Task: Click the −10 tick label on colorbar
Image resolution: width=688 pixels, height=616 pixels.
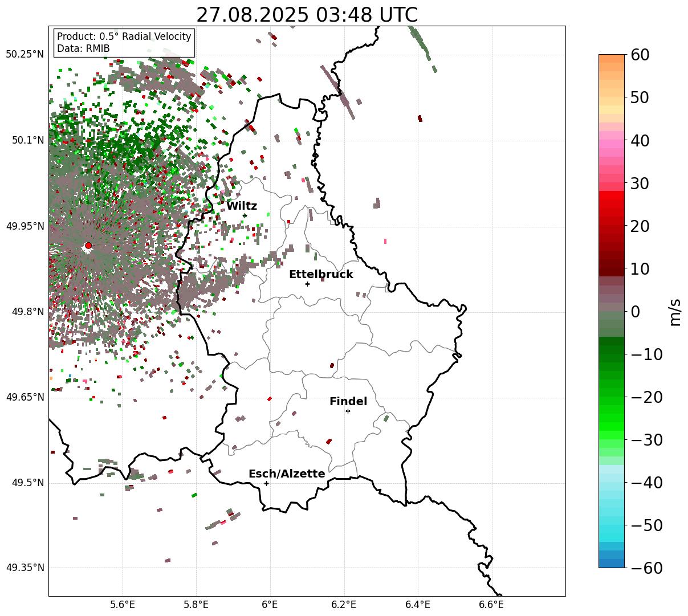Action: [646, 354]
